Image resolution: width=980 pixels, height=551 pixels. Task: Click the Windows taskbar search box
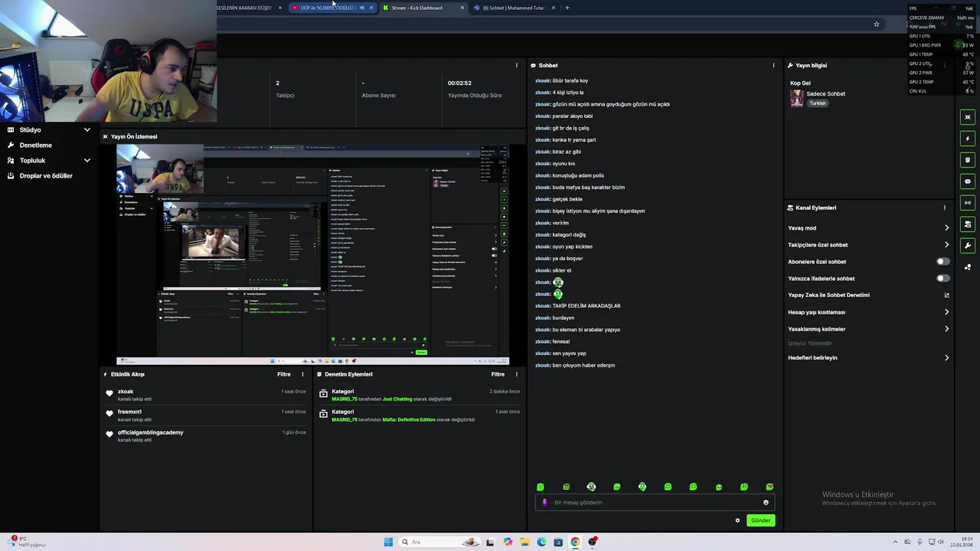[x=438, y=542]
